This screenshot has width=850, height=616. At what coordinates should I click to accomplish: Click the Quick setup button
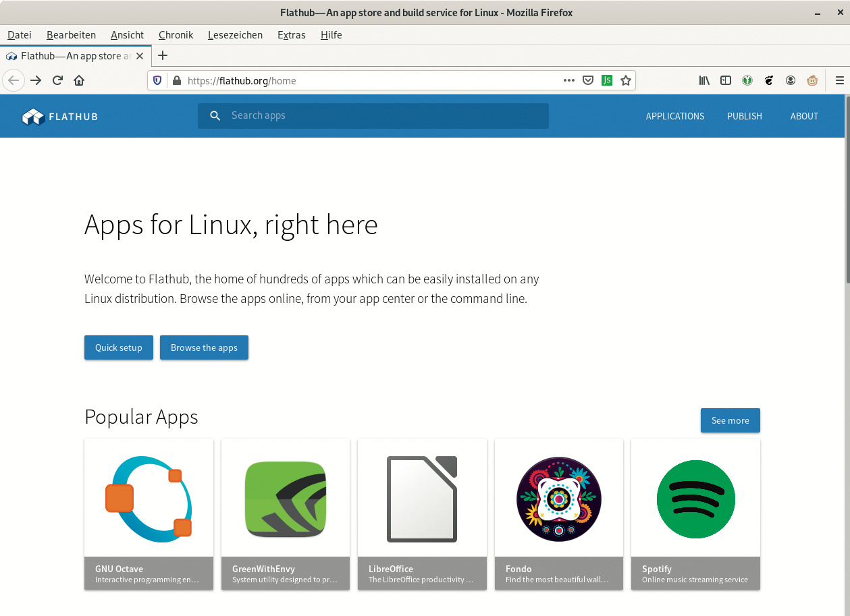point(119,347)
